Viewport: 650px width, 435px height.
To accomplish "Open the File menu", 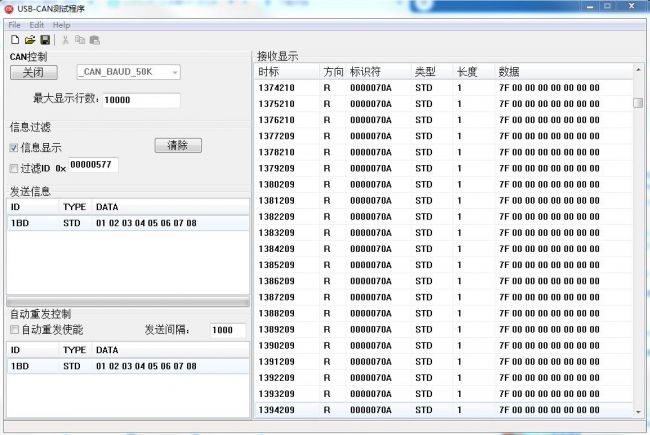I will (x=15, y=25).
